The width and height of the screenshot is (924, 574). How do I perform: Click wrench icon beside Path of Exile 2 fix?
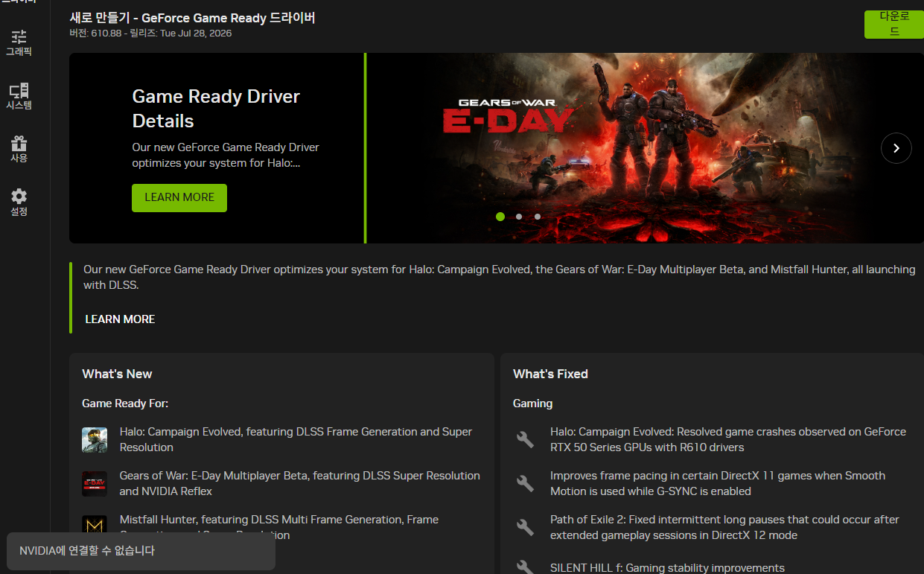pos(525,527)
